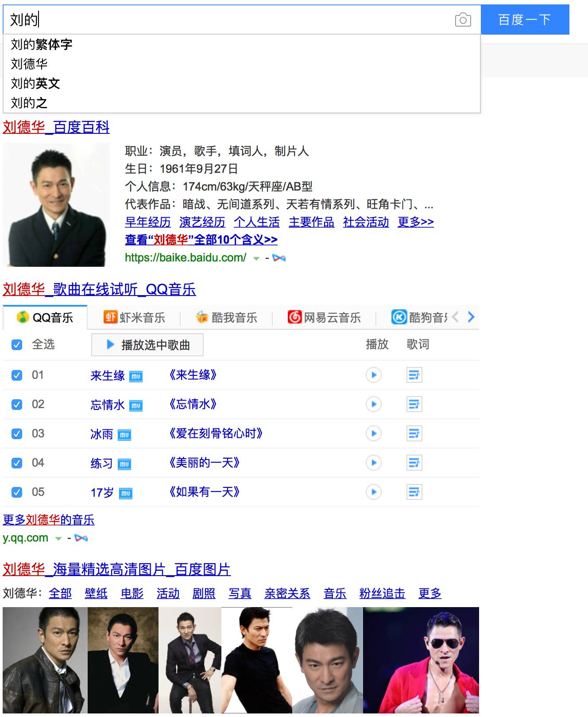
Task: Open the red jacket sunglasses image thumbnail
Action: tap(421, 660)
